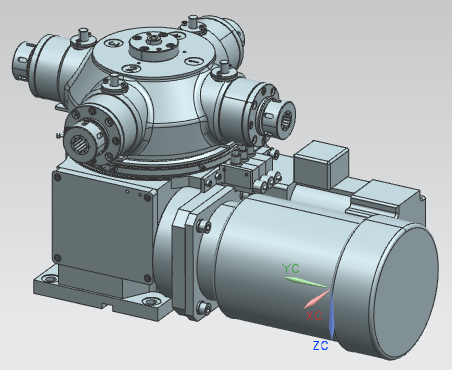
Task: Select the red XC axis label
Action: click(x=314, y=315)
